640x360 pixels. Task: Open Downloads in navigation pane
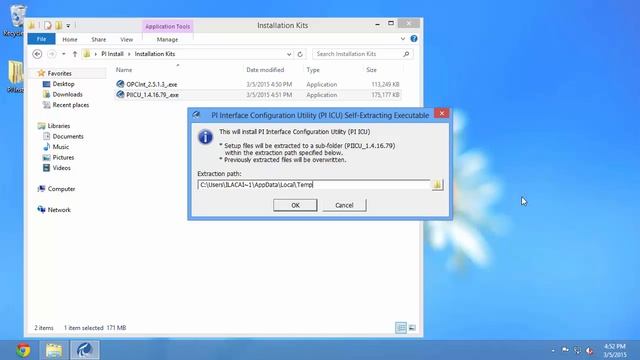point(67,94)
